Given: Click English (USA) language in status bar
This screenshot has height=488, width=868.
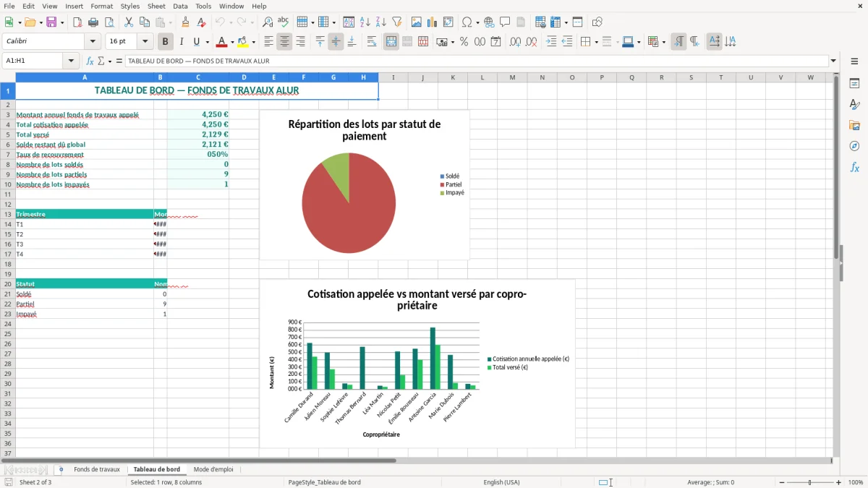Looking at the screenshot, I should [x=501, y=482].
